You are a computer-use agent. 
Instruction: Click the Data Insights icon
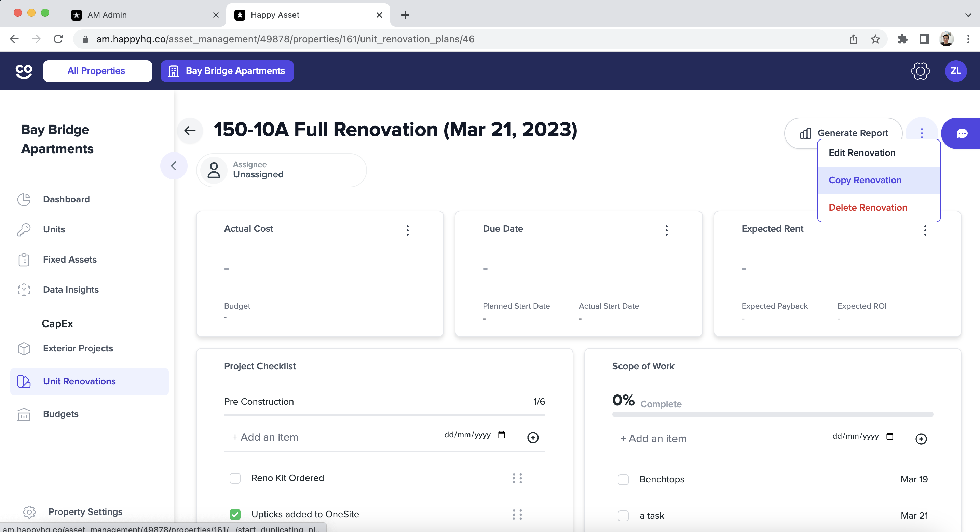[24, 290]
